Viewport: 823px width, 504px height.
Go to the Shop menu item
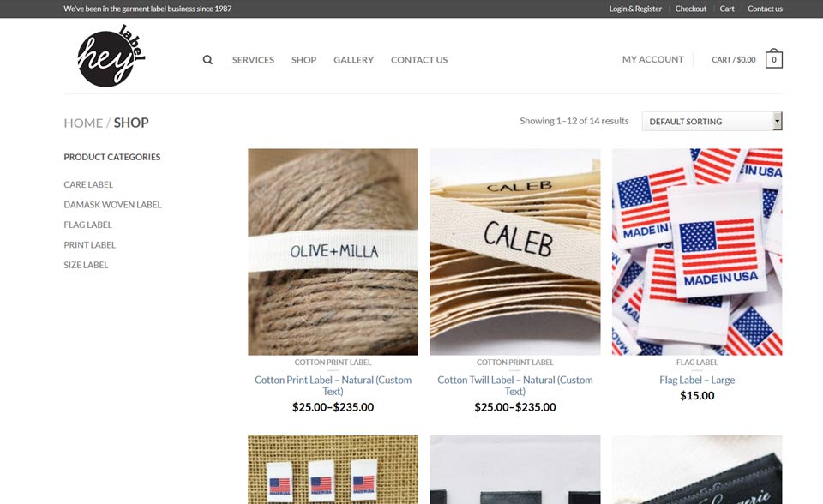(x=303, y=60)
